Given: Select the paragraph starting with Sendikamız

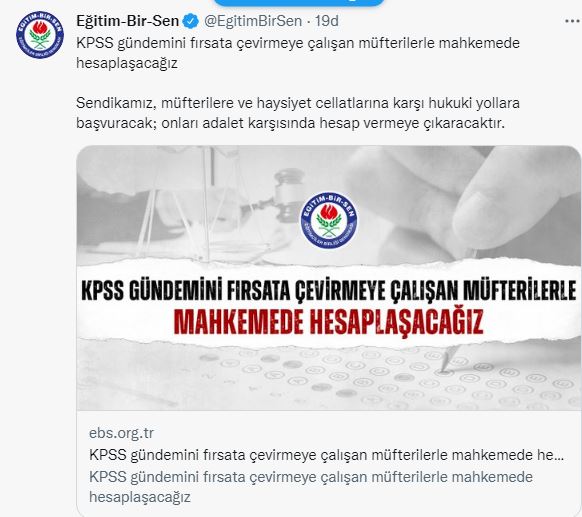Looking at the screenshot, I should point(298,113).
